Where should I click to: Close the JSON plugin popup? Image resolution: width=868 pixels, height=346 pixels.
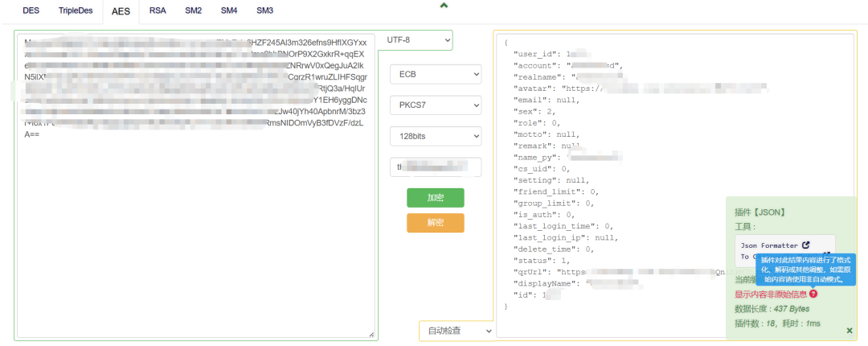[850, 331]
